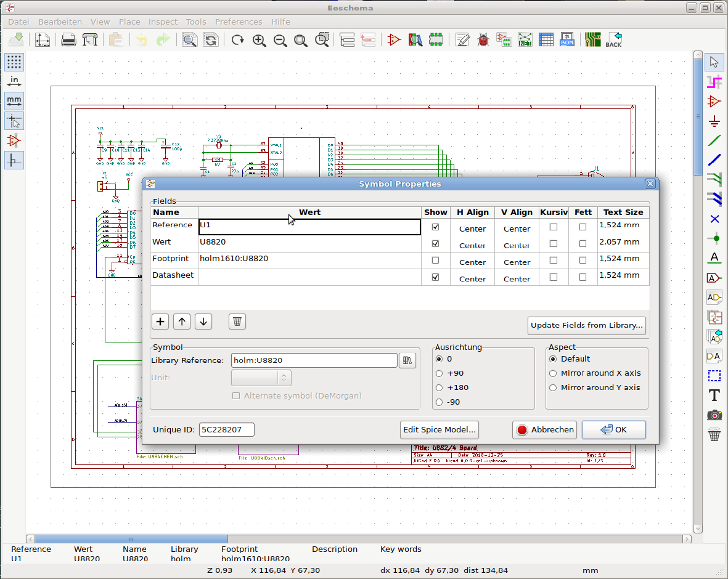Screen dimensions: 728x579
Task: Select Place Power Port tool
Action: coord(714,121)
